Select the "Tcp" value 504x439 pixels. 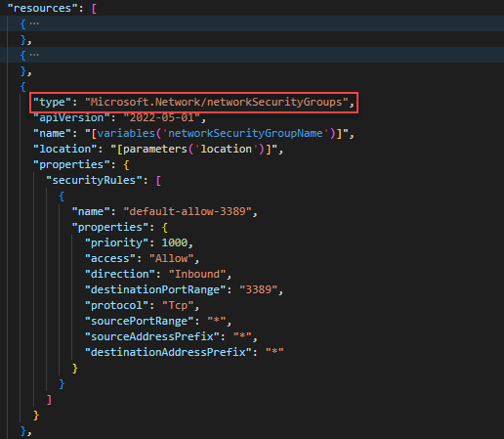tap(178, 305)
